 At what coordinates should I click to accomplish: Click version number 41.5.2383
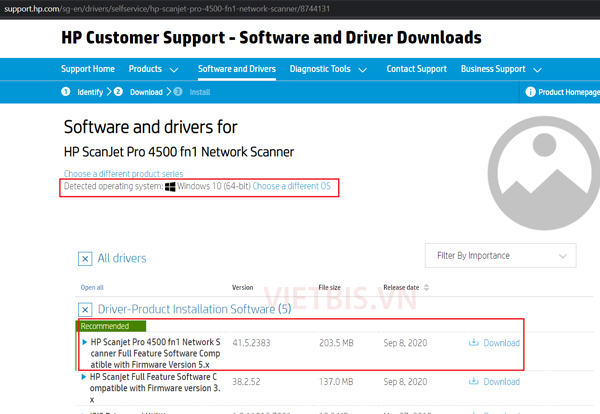click(251, 343)
